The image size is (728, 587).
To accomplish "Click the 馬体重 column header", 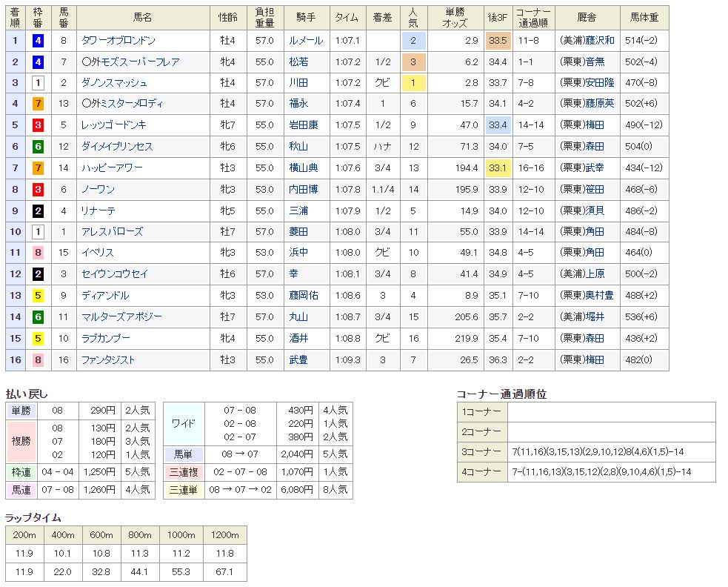I will (644, 18).
